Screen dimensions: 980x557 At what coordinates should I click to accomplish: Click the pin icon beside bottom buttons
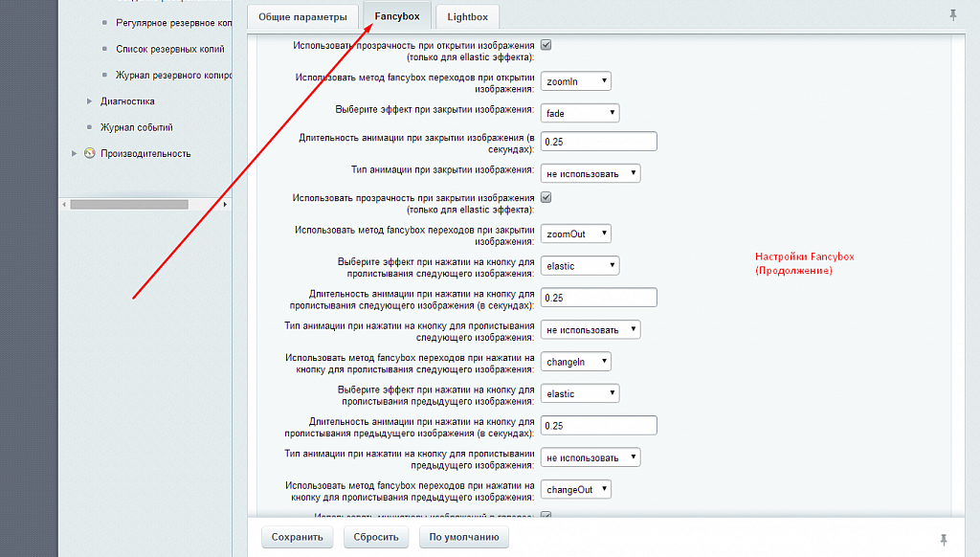click(x=944, y=539)
